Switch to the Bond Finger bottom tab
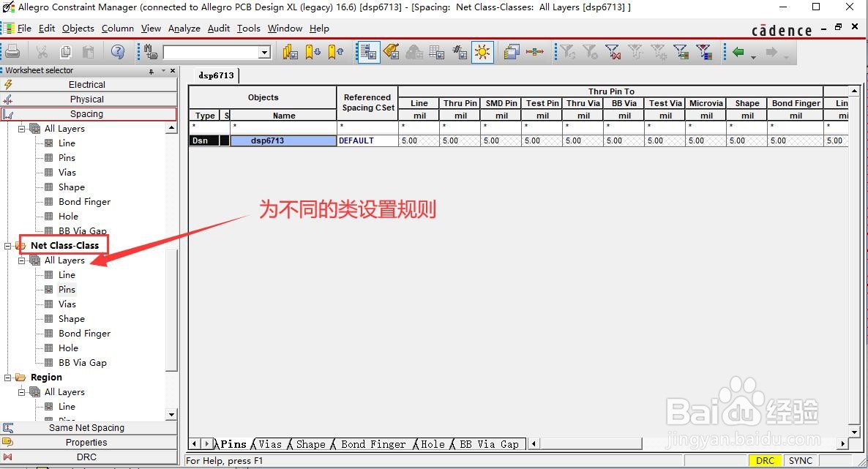The image size is (868, 469). click(373, 444)
